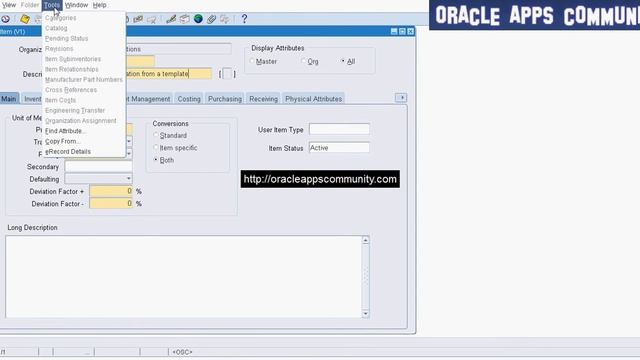Select Master display attributes radio
This screenshot has width=640, height=360.
click(x=252, y=61)
